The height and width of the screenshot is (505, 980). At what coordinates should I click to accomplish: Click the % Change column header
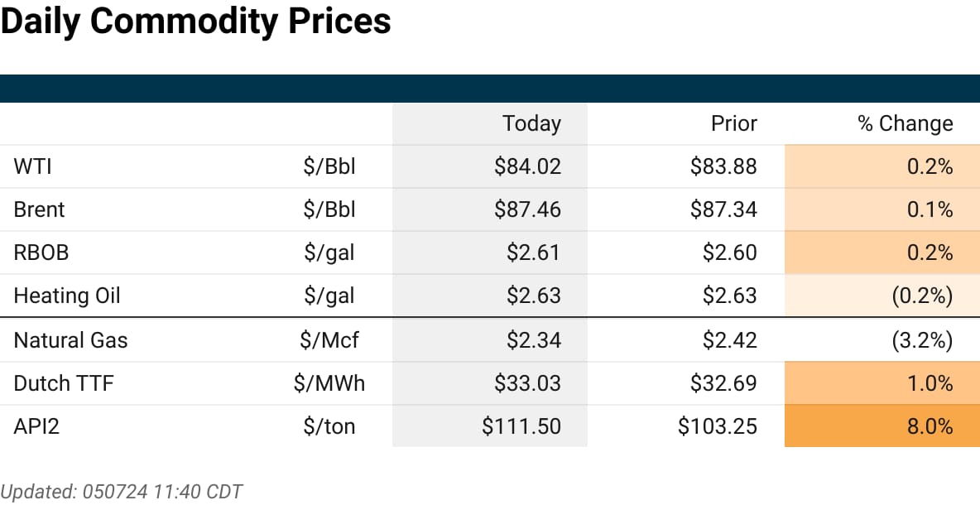[x=905, y=123]
